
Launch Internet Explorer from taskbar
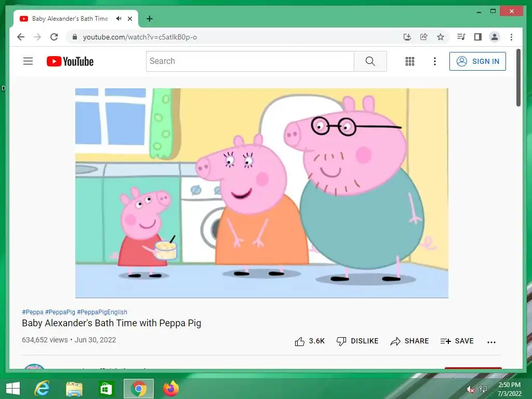pyautogui.click(x=42, y=389)
